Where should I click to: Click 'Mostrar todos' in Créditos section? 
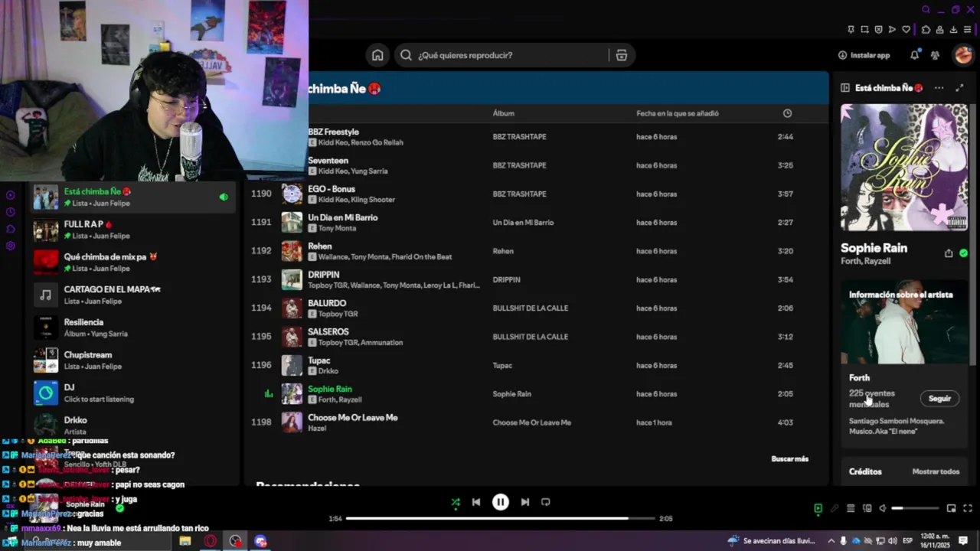pos(936,472)
